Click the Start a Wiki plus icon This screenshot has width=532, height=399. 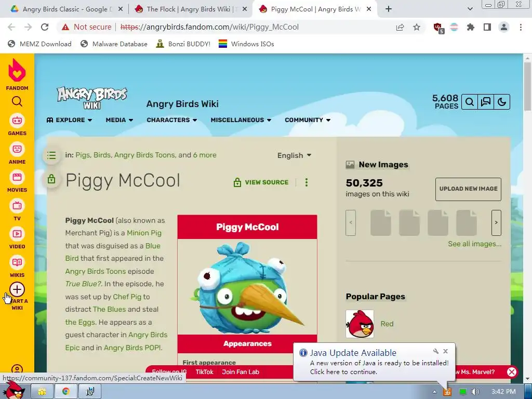point(17,289)
